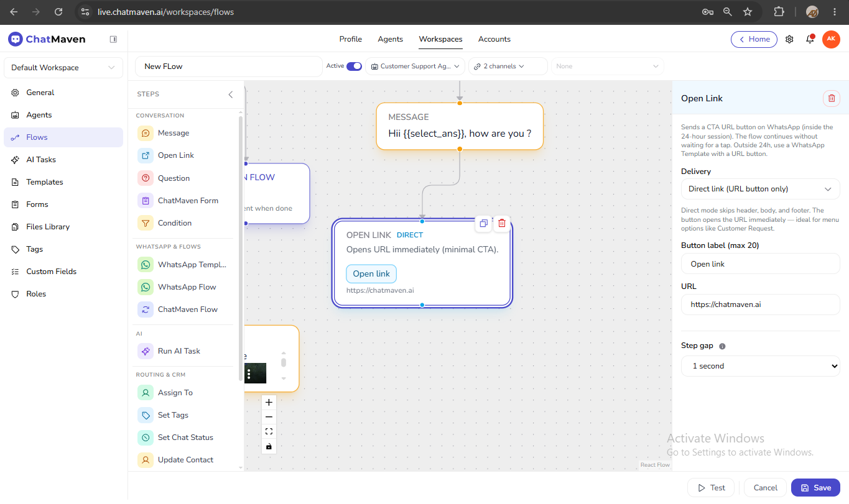Click the Steps panel scrollbar
The image size is (849, 504).
[x=241, y=249]
